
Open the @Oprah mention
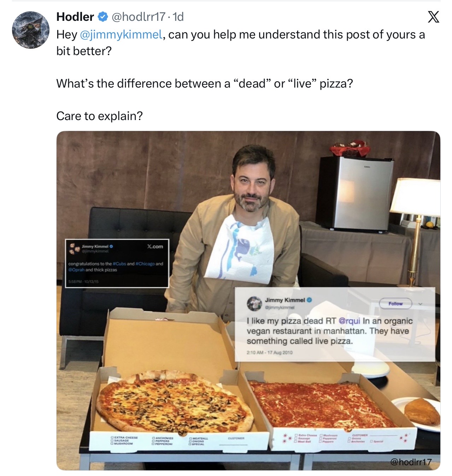pos(76,270)
